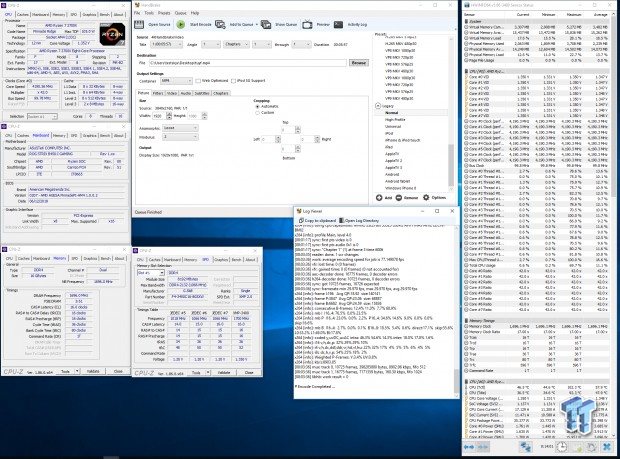Click Validate in the CPU-Z SPD window
620x459 pixels.
pos(224,372)
